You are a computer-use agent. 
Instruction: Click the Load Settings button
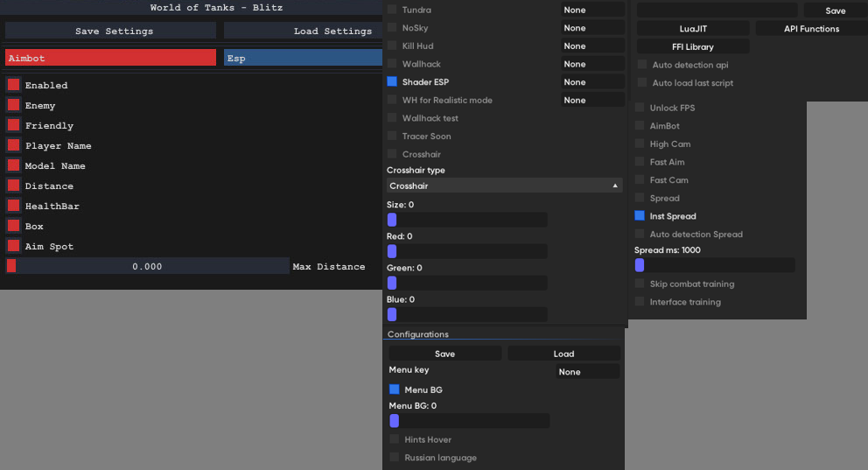tap(303, 31)
